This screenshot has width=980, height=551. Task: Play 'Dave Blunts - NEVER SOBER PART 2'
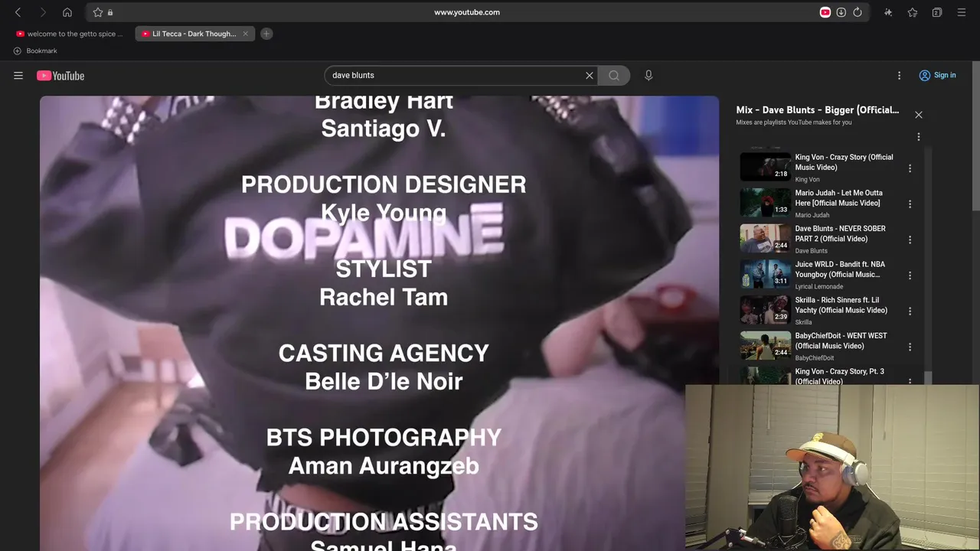[840, 233]
